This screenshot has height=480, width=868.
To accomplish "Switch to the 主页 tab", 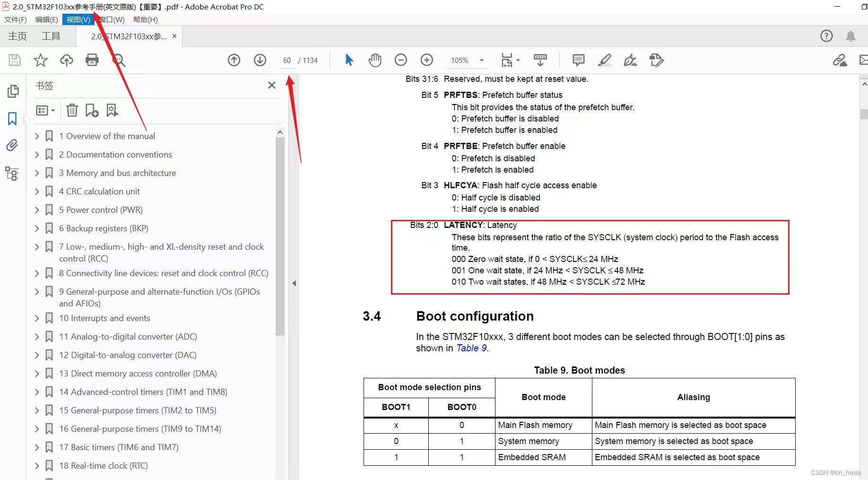I will coord(17,36).
